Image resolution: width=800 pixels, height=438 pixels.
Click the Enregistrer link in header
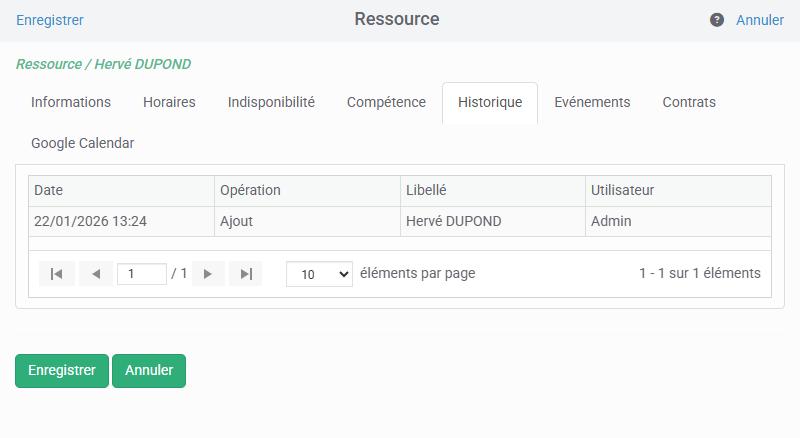(50, 20)
